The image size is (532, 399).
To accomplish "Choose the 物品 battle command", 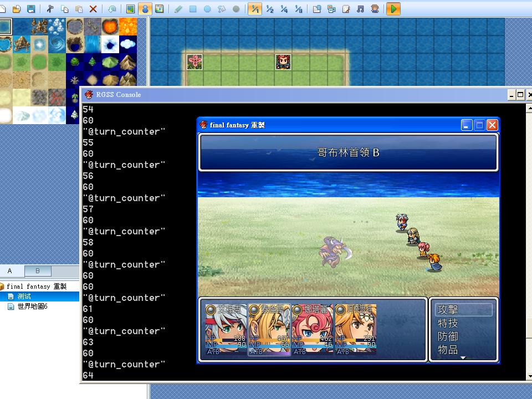I will click(x=448, y=350).
